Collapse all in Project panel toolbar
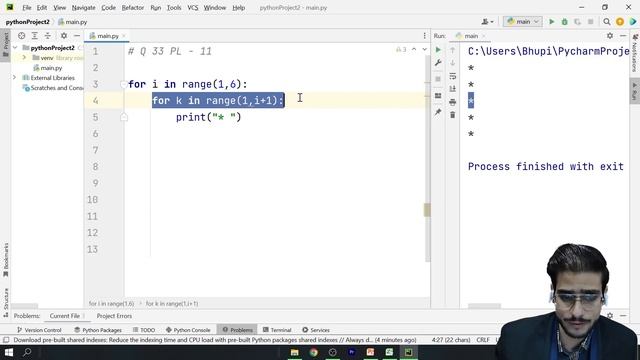The height and width of the screenshot is (360, 640). (x=48, y=36)
